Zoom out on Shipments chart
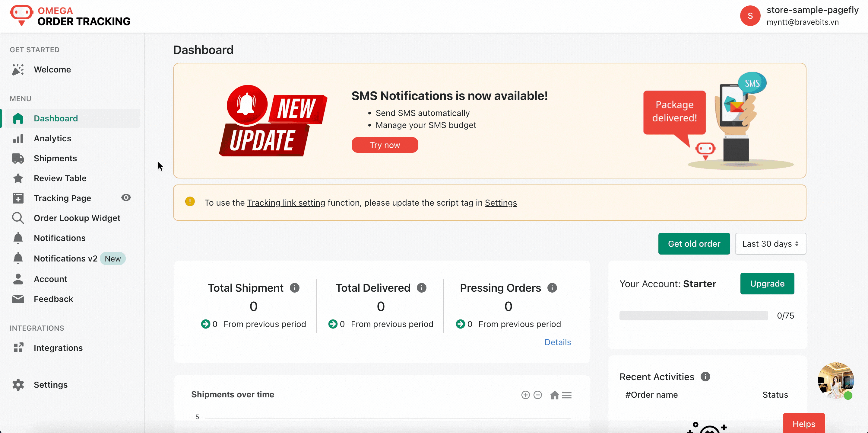 coord(538,395)
